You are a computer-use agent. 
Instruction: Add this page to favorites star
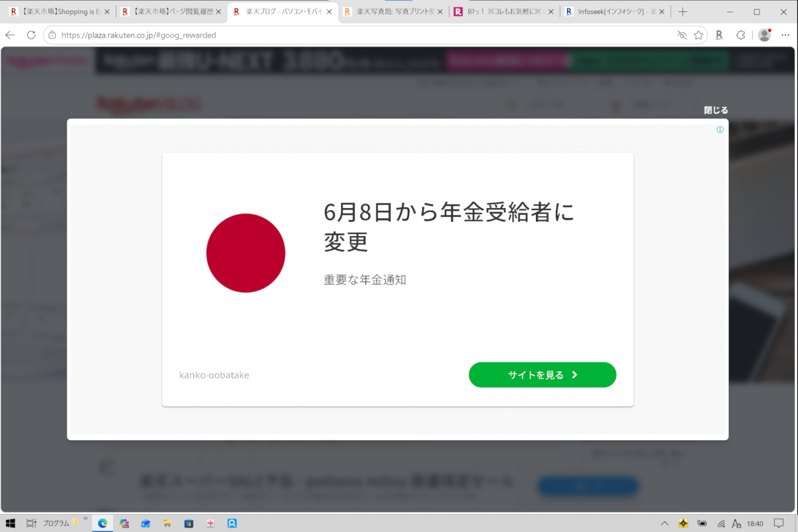698,35
